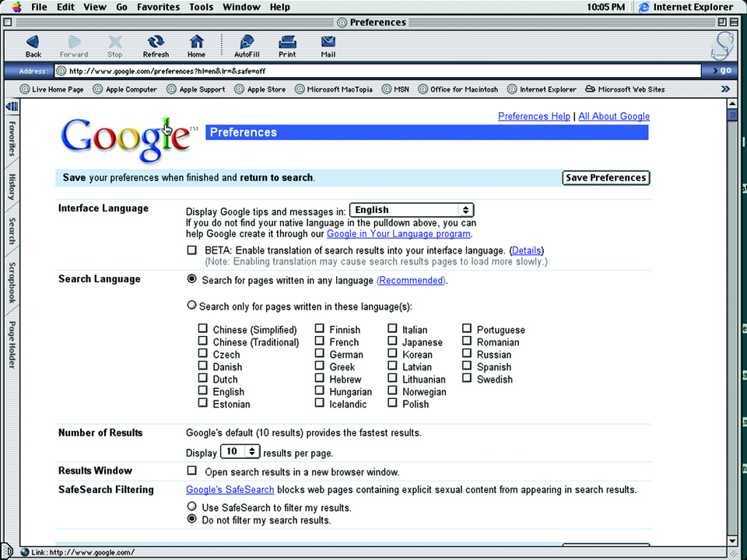Click the page icon in the address bar
The image size is (747, 560).
61,71
